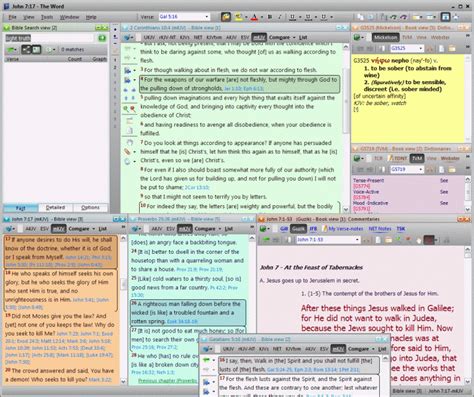Select the Fast tab in Bible Search view
474x397 pixels.
pyautogui.click(x=20, y=208)
